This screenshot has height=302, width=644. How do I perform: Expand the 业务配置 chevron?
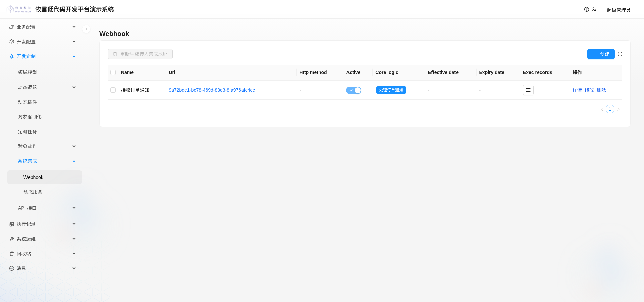[74, 27]
